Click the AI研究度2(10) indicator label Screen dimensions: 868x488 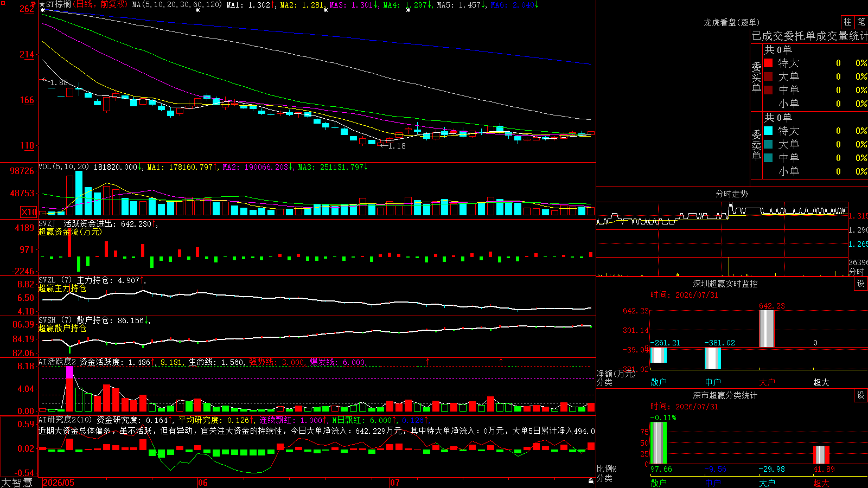point(66,420)
